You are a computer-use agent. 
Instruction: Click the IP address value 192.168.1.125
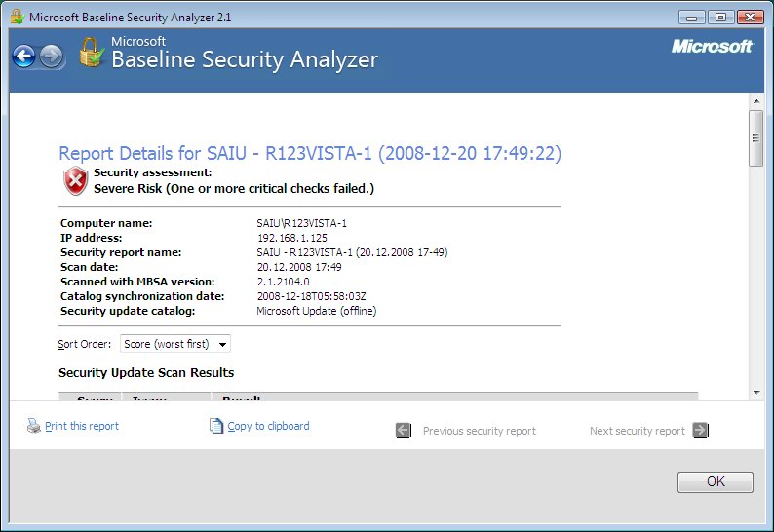[x=292, y=238]
